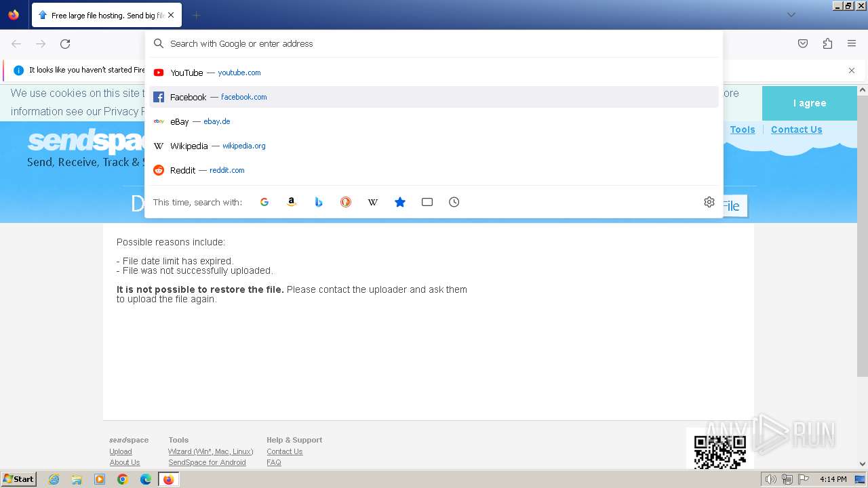Search bookmarks via star icon
868x488 pixels.
[400, 202]
